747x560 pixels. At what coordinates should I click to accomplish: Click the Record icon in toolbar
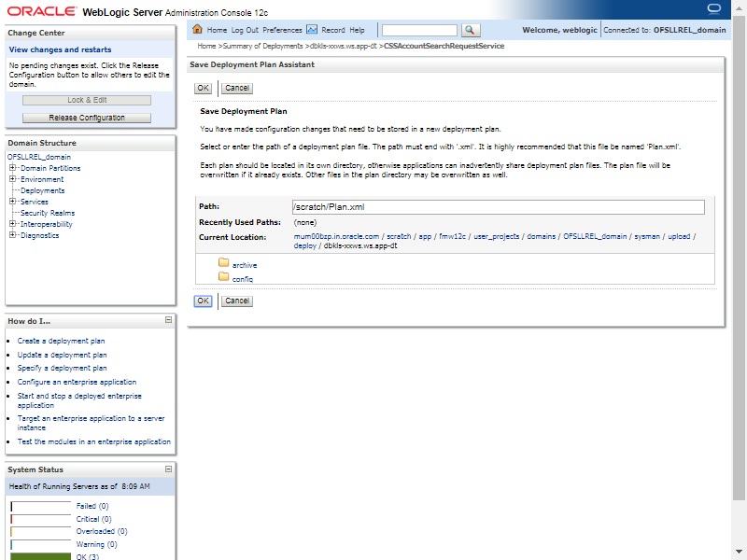point(312,30)
